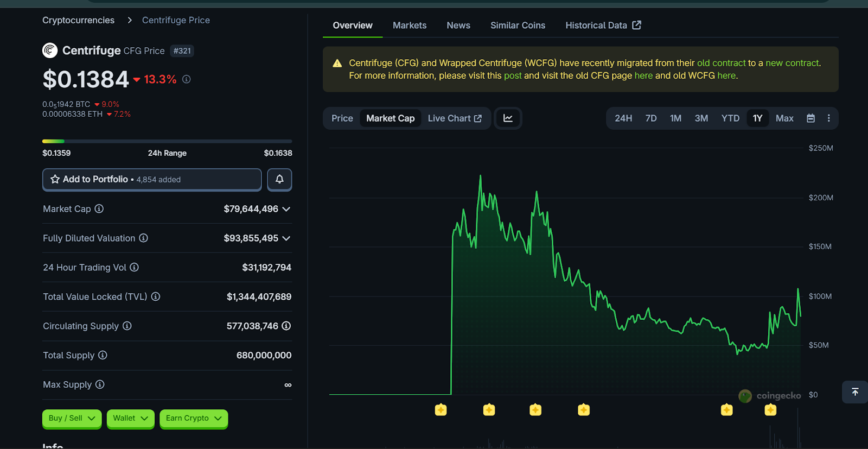Click the $79,644,496 market cap value

(x=251, y=209)
